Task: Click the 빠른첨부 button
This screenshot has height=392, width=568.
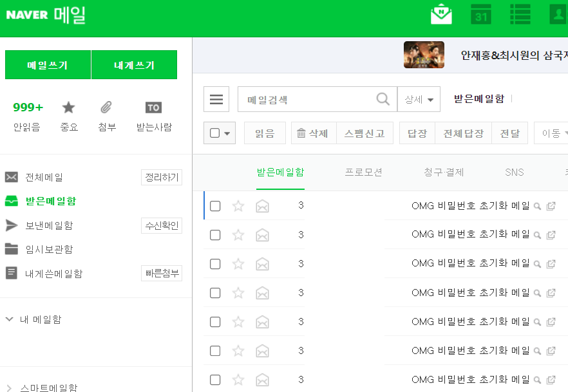Action: pos(162,274)
